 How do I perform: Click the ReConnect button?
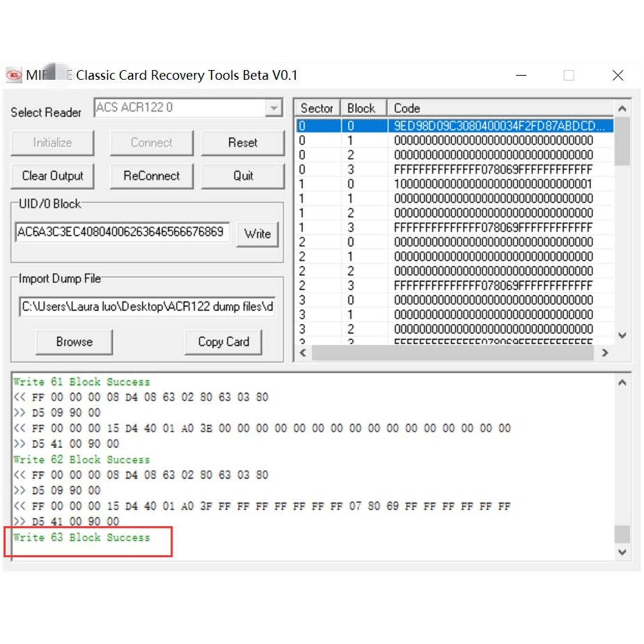151,176
